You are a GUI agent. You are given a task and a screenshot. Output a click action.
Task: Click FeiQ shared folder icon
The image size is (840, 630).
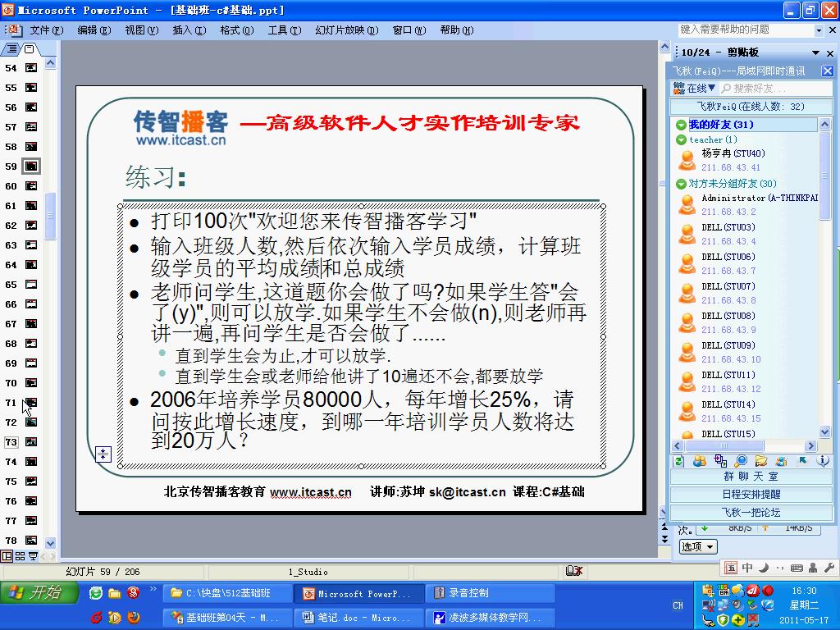click(761, 461)
